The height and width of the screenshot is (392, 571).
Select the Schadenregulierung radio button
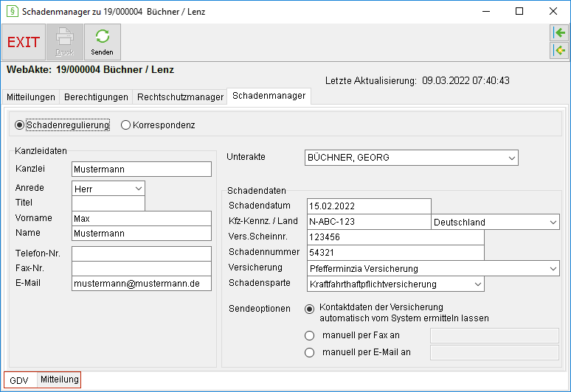[19, 125]
